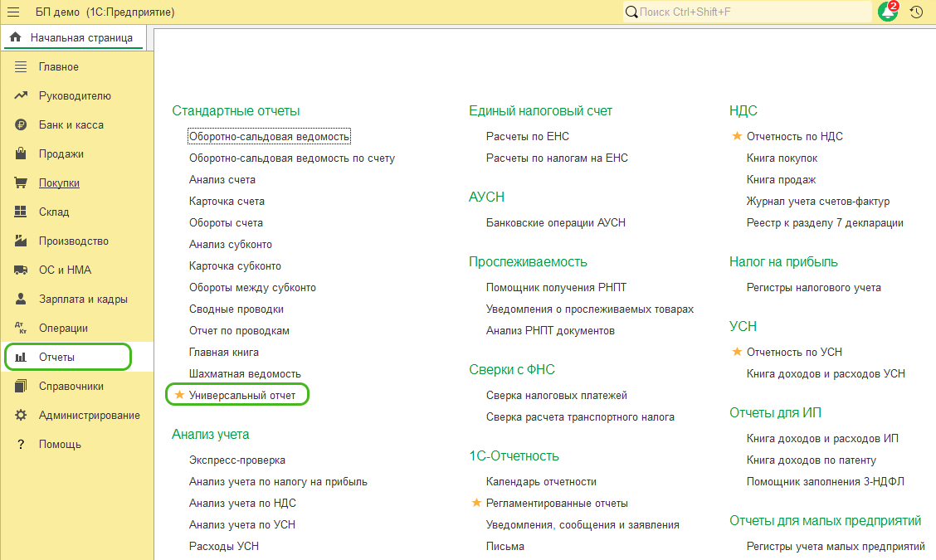936x560 pixels.
Task: Open Расчеты по налогам на ЕНС
Action: point(557,158)
